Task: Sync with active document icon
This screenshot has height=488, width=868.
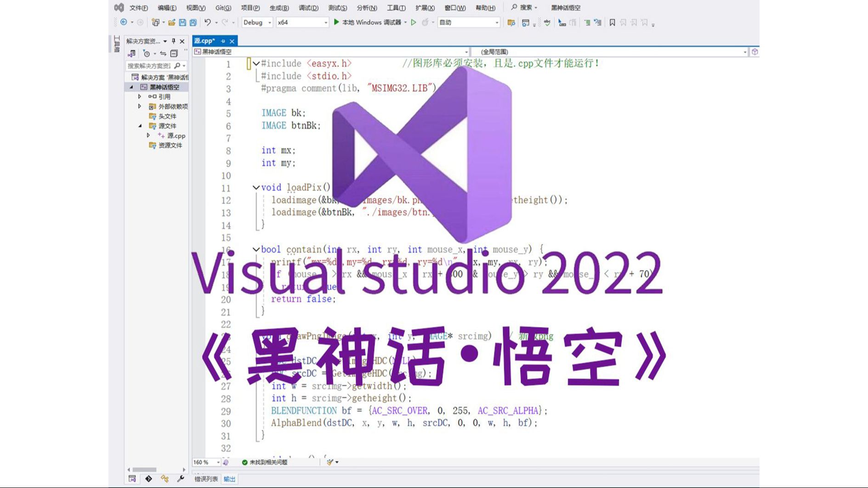Action: (163, 53)
